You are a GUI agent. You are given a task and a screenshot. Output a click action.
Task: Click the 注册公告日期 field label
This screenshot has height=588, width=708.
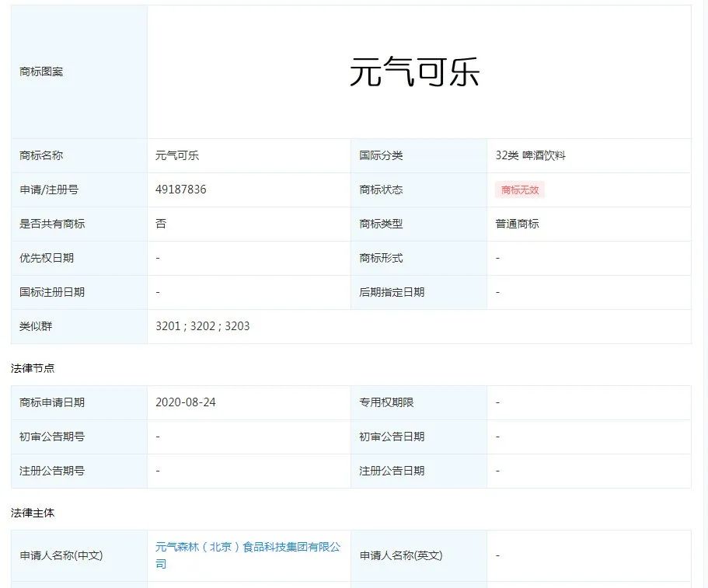pyautogui.click(x=392, y=471)
